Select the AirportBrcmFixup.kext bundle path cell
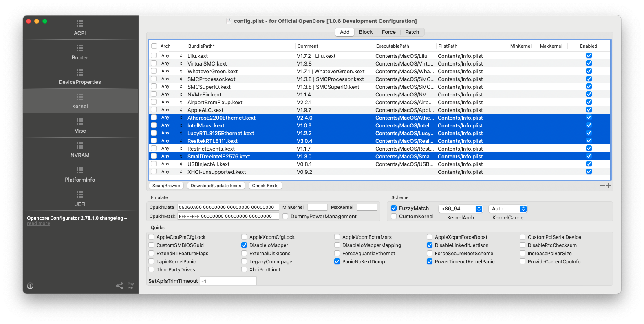 pyautogui.click(x=215, y=102)
